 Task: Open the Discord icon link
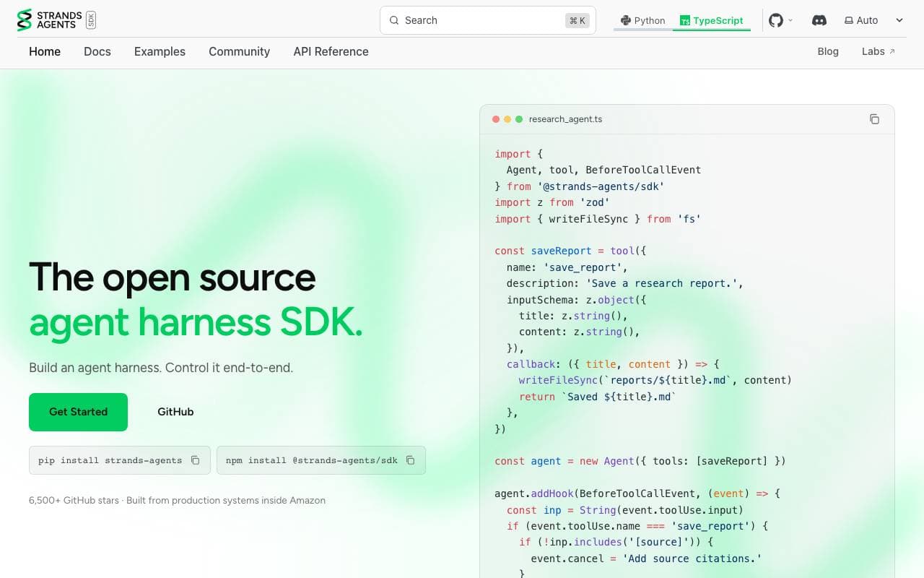tap(819, 20)
